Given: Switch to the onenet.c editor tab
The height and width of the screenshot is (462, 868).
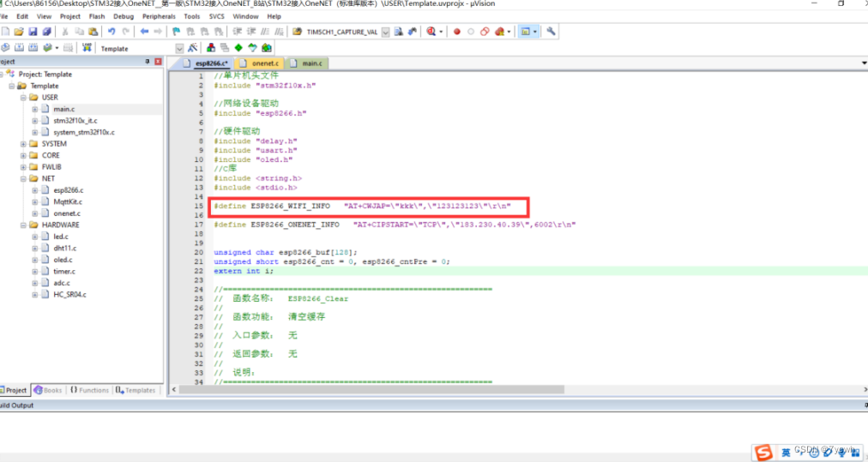Looking at the screenshot, I should [x=259, y=63].
